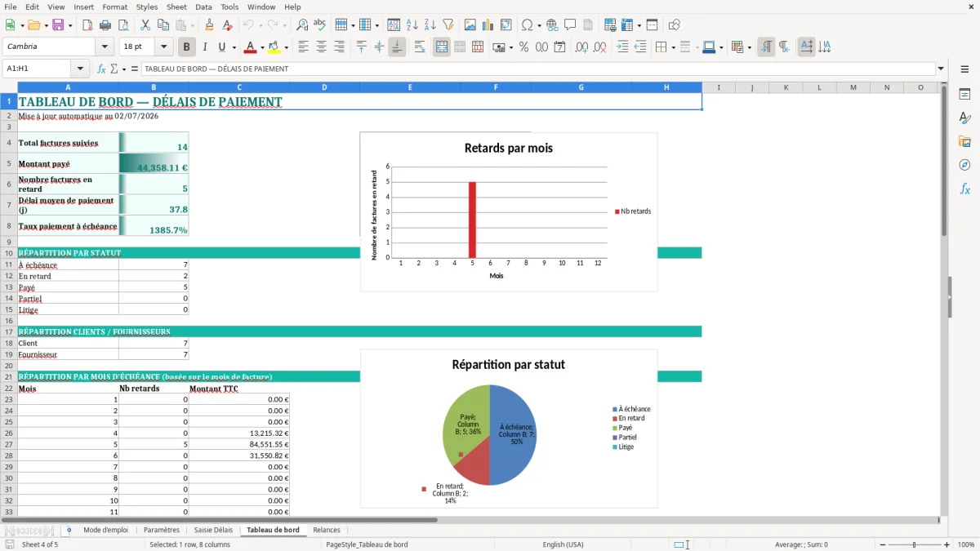The height and width of the screenshot is (551, 980).
Task: Sort ascending A to Z
Action: tap(412, 25)
